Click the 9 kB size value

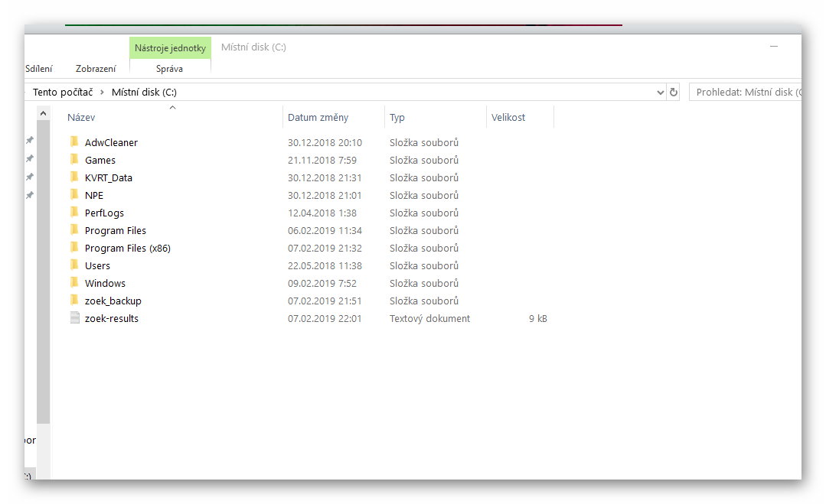tap(538, 318)
